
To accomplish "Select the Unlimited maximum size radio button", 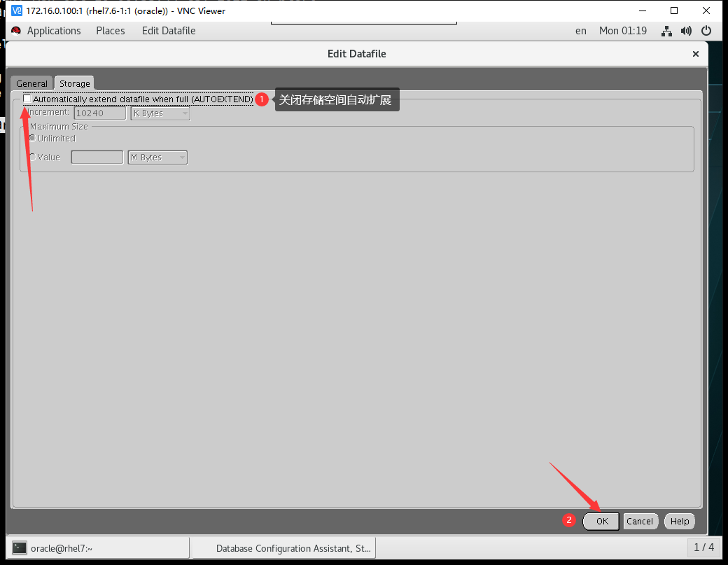I will click(32, 138).
